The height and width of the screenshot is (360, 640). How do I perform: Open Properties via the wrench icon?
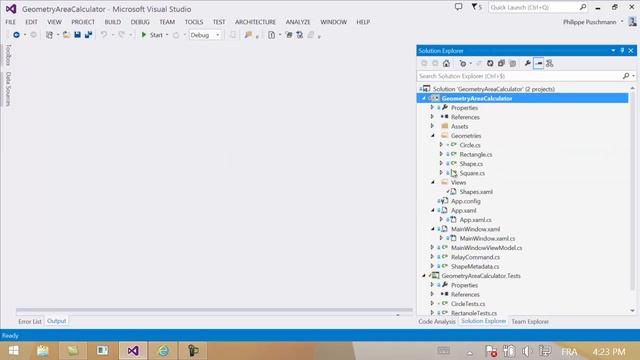(527, 63)
